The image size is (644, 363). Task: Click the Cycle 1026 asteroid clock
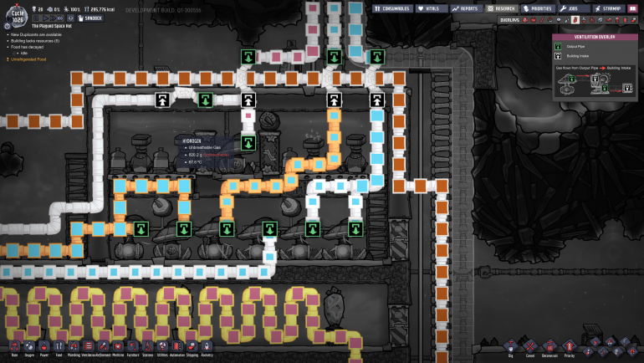pyautogui.click(x=18, y=17)
